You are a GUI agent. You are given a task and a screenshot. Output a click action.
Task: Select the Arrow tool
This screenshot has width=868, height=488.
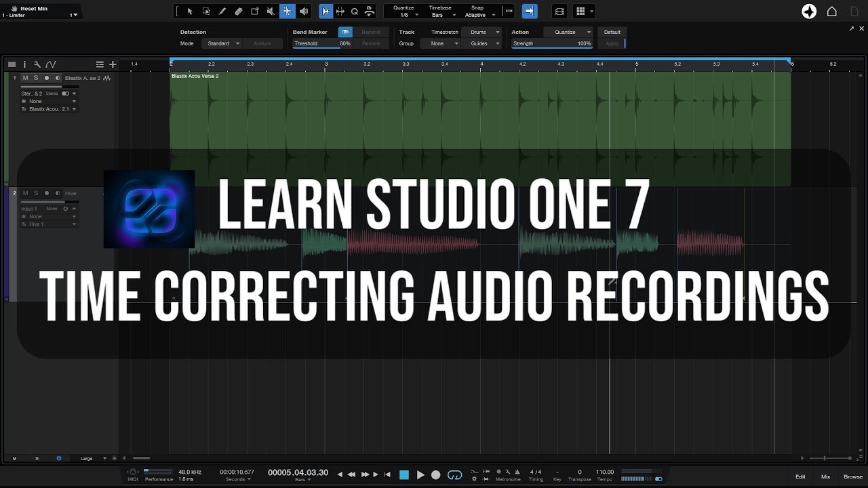pyautogui.click(x=189, y=12)
